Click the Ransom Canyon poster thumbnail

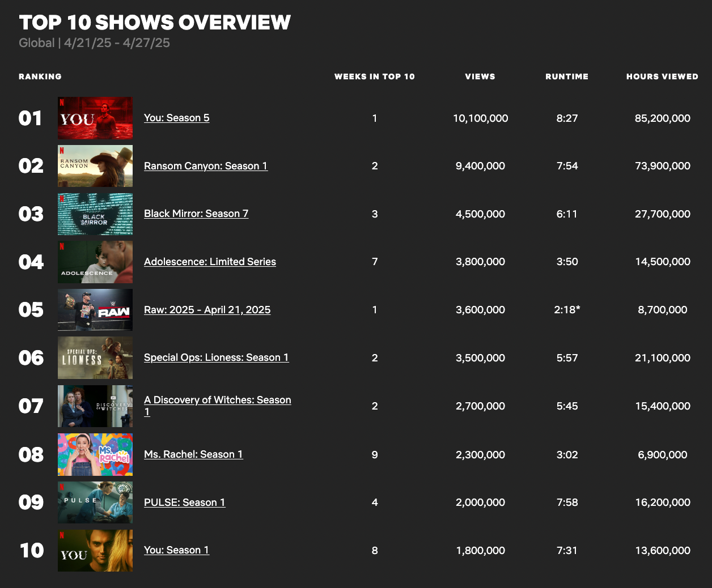[x=95, y=166]
